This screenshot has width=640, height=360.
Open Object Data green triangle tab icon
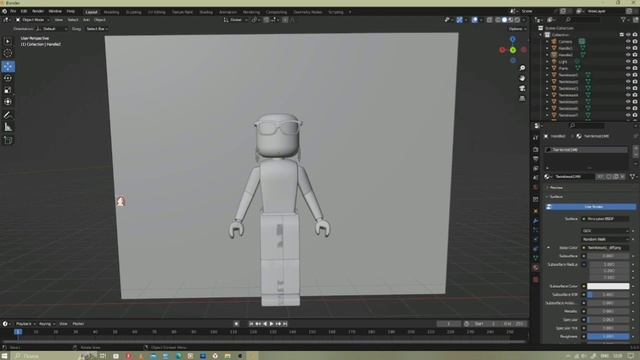[x=536, y=258]
